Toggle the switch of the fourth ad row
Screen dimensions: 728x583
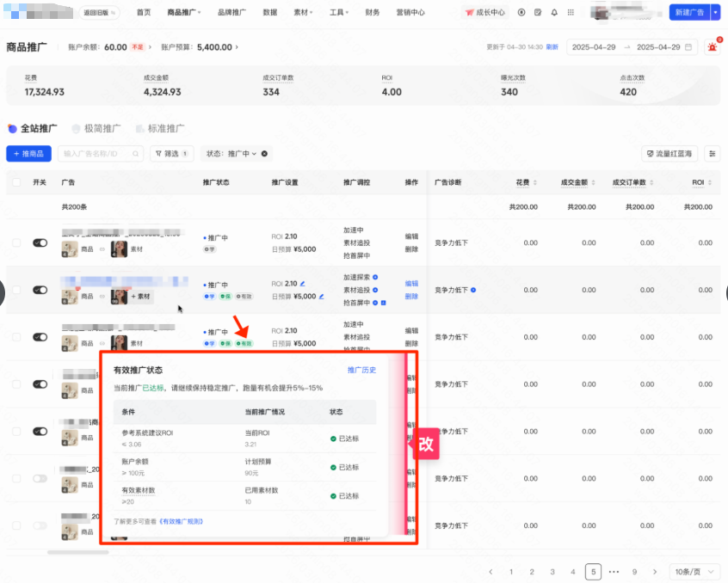[x=40, y=384]
